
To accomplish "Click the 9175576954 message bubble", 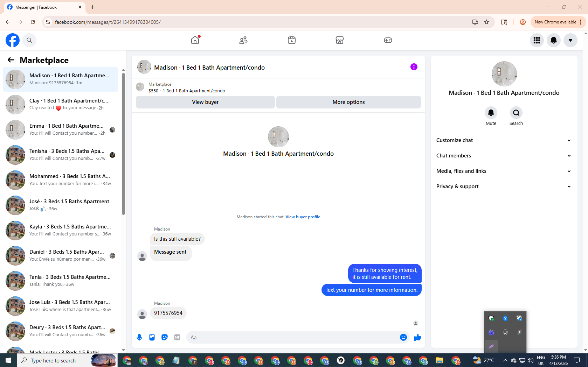I will click(x=168, y=313).
